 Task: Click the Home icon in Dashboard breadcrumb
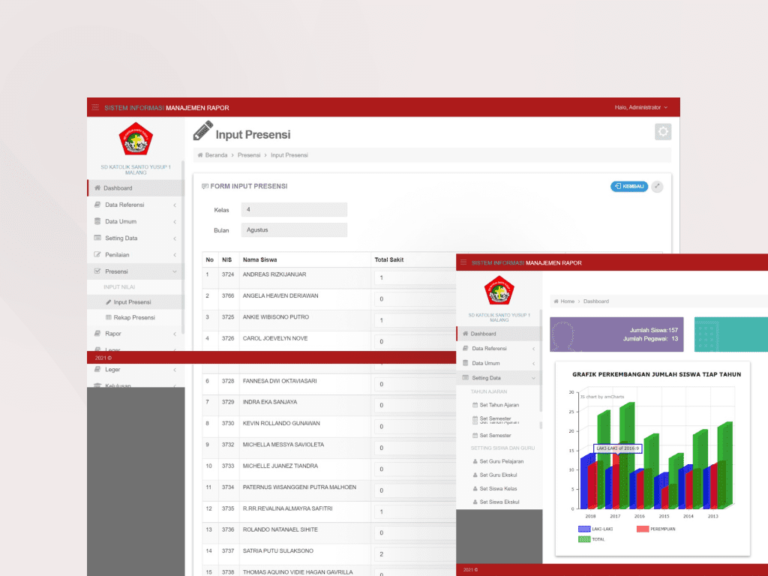(x=555, y=301)
